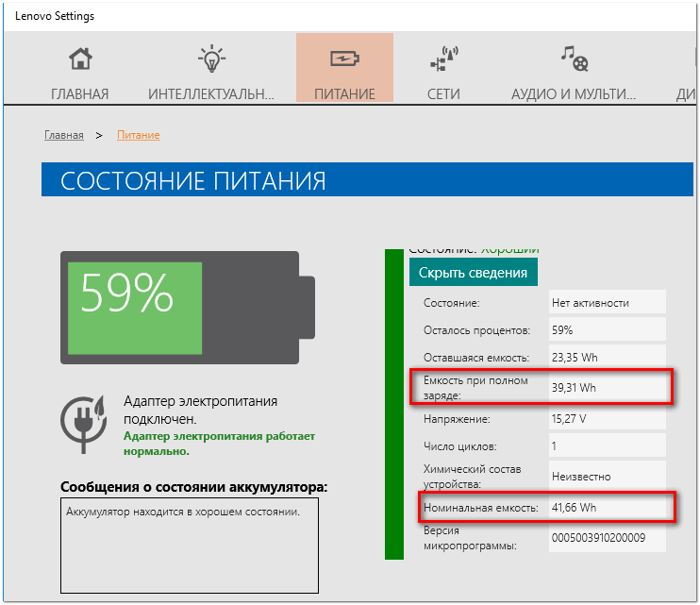Screen dimensions: 700x605
Task: Collapse details with Скрыть сведения button
Action: point(473,273)
